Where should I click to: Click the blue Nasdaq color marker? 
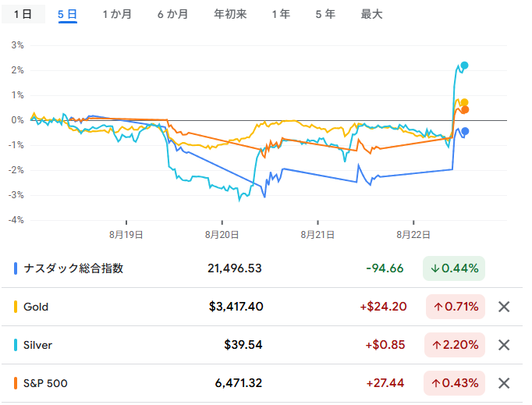(x=16, y=268)
